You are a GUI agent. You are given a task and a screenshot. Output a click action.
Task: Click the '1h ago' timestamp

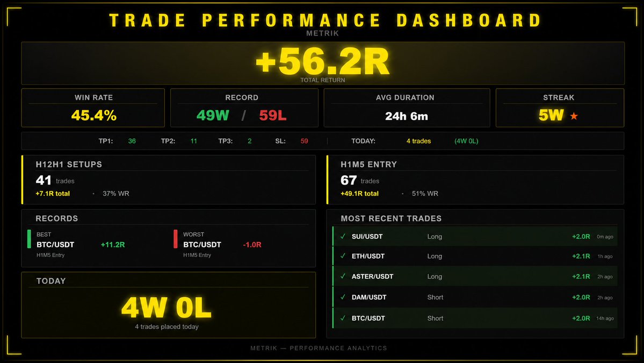click(605, 257)
